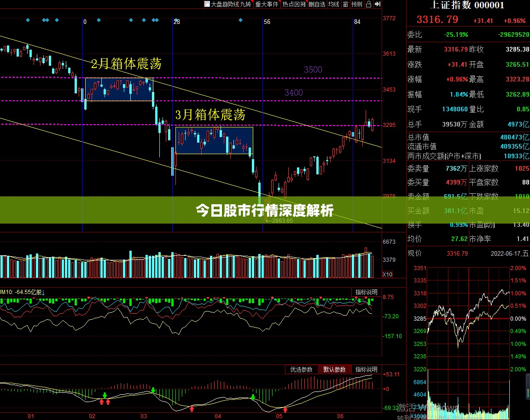The height and width of the screenshot is (420, 530).
Task: Select the blue February consolidation box
Action: (119, 89)
